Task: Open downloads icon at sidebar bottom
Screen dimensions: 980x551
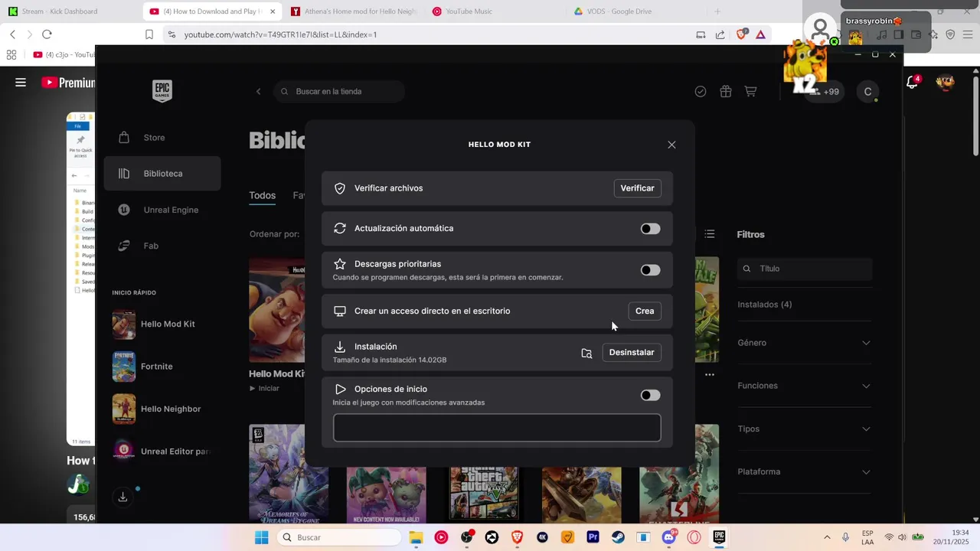Action: (122, 497)
